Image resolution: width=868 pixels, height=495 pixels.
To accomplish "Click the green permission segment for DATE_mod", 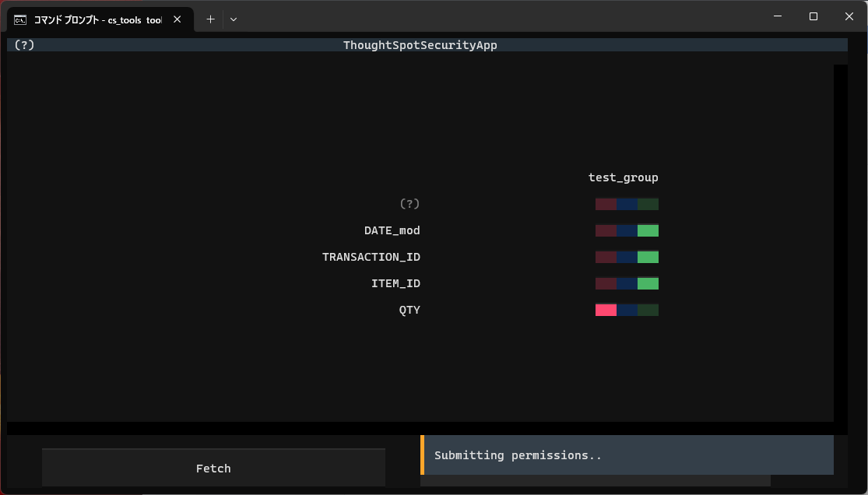I will (648, 230).
